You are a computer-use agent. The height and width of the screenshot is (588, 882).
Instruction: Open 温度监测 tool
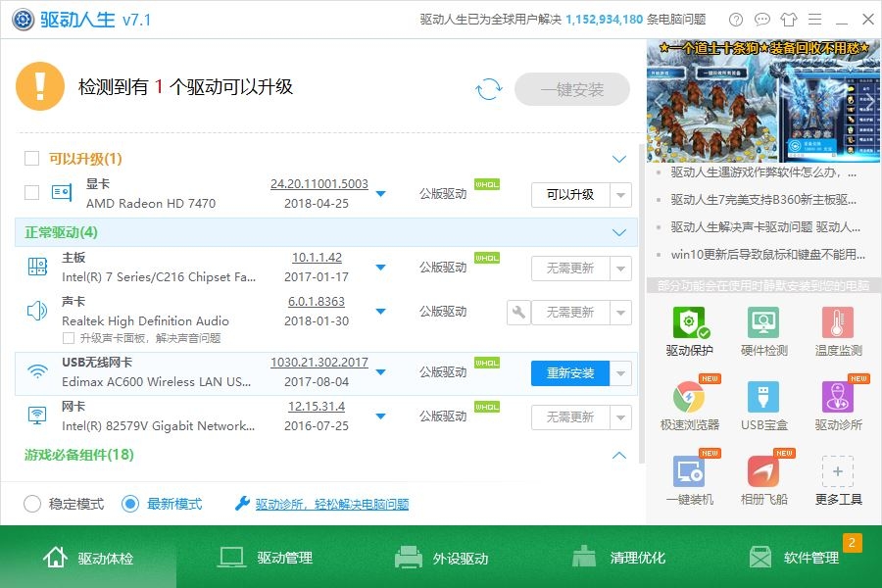(838, 332)
